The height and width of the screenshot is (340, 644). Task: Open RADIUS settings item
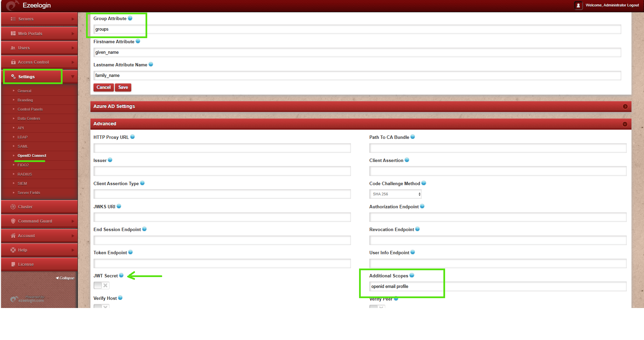click(x=25, y=174)
